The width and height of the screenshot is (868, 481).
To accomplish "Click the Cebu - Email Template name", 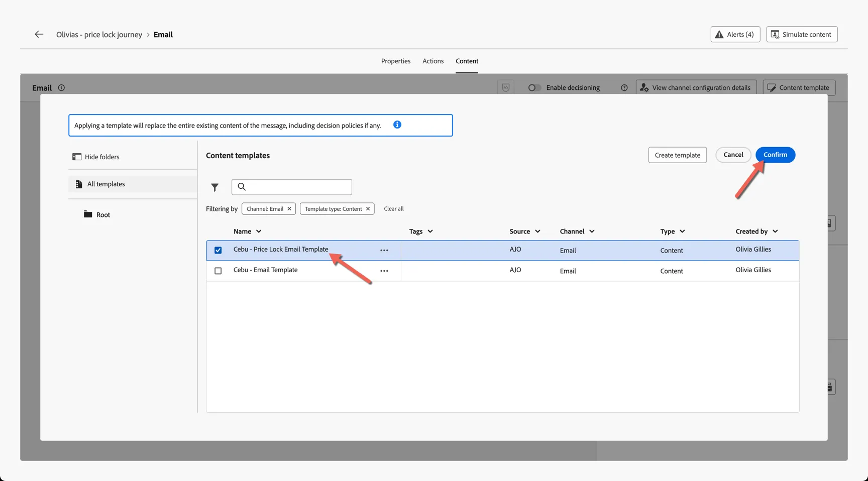I will (265, 270).
